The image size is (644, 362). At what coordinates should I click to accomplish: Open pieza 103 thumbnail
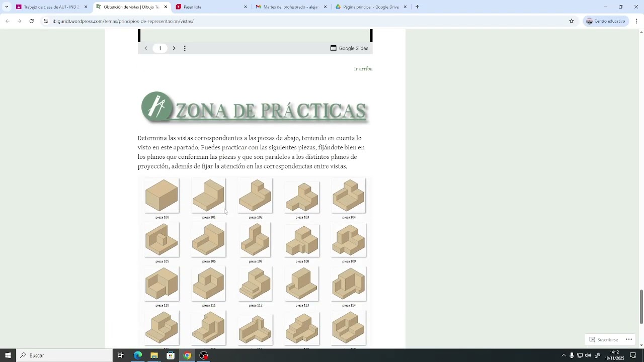(x=302, y=197)
